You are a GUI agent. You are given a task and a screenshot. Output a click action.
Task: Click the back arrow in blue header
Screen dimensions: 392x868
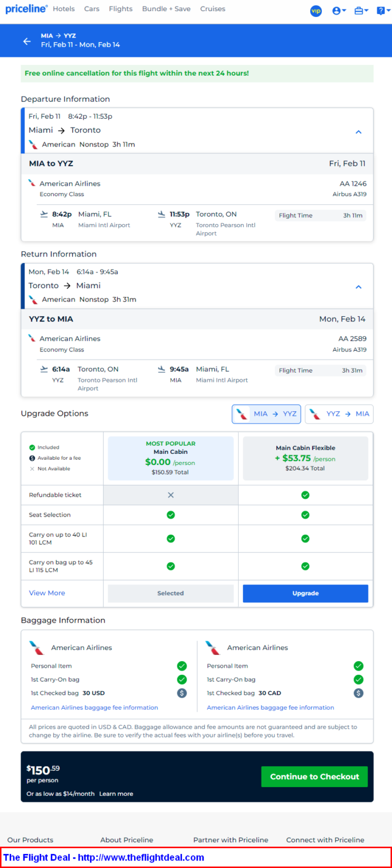pyautogui.click(x=26, y=41)
